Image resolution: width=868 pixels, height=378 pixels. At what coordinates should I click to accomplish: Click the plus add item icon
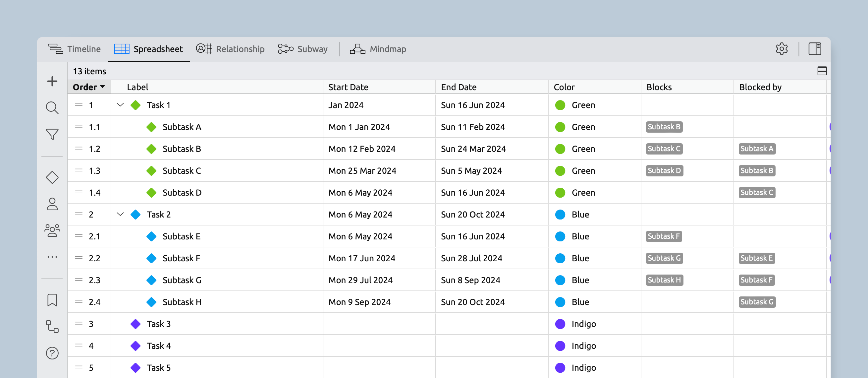[52, 81]
